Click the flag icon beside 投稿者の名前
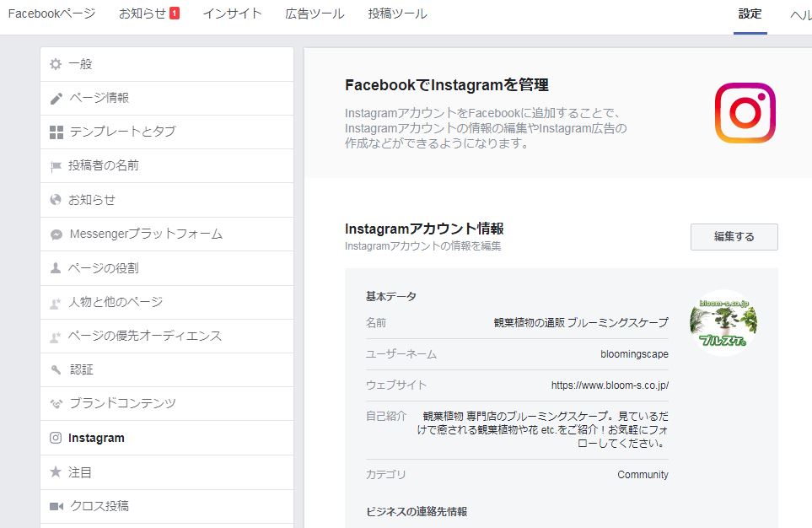 click(x=56, y=166)
